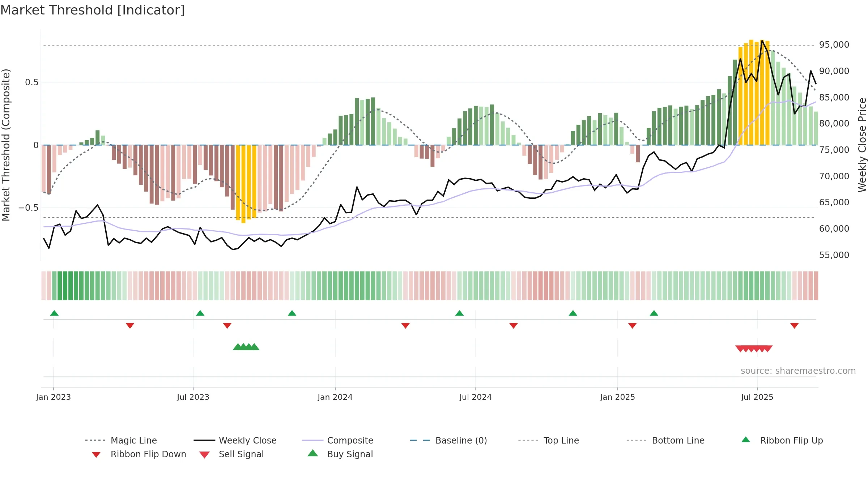This screenshot has width=868, height=488.
Task: Click the Jan 2025 x-axis label
Action: point(618,397)
